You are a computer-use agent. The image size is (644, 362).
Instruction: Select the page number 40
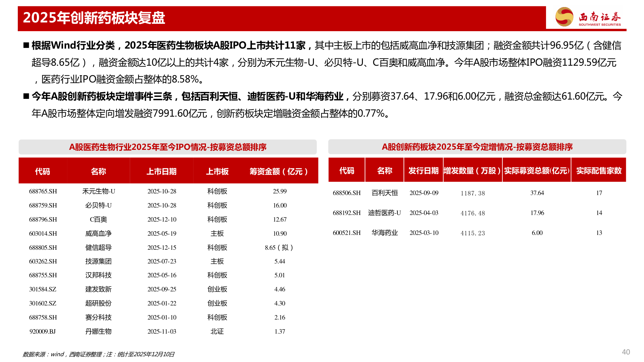click(x=626, y=352)
